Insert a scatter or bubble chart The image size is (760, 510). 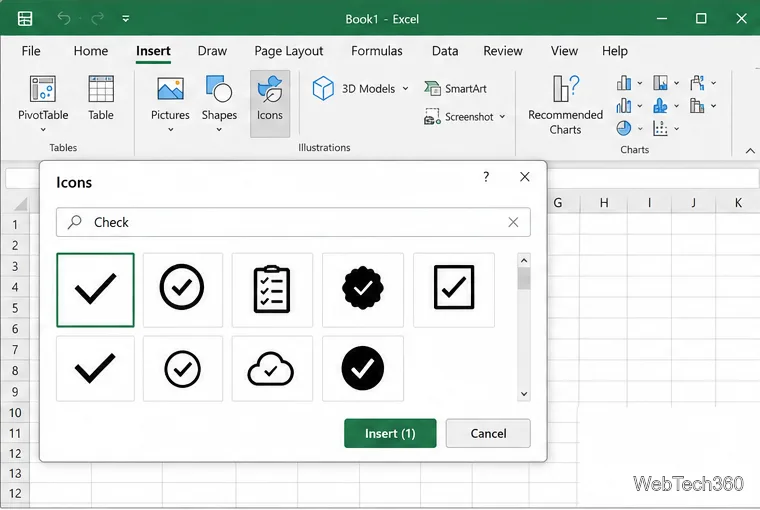tap(660, 128)
